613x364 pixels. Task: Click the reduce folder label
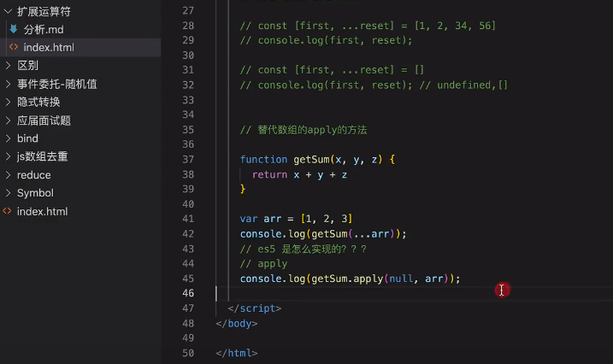click(33, 175)
